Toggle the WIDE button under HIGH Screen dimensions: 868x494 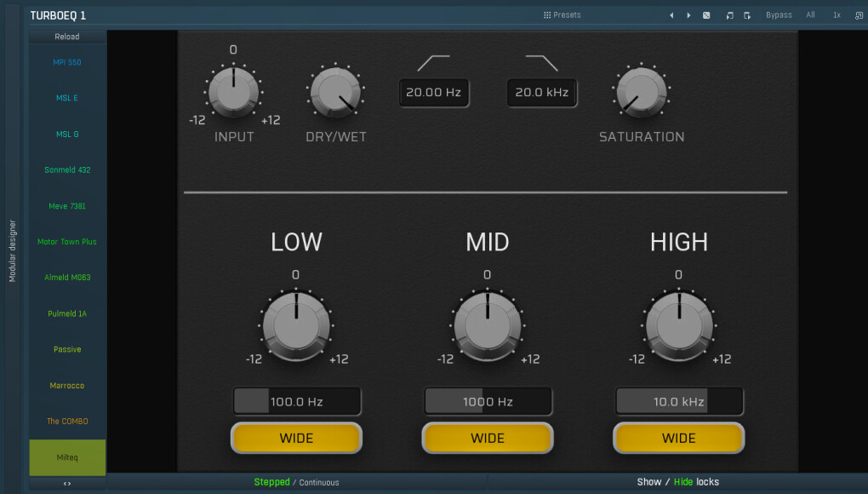point(679,438)
